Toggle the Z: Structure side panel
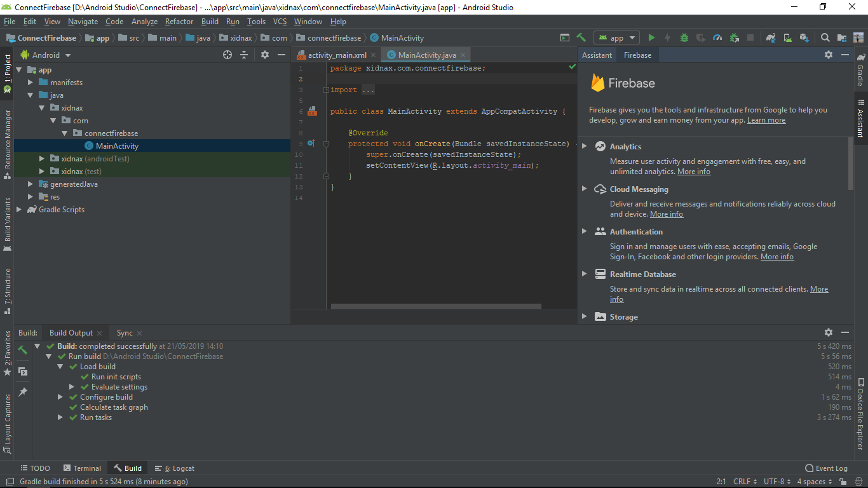868x488 pixels. click(8, 291)
